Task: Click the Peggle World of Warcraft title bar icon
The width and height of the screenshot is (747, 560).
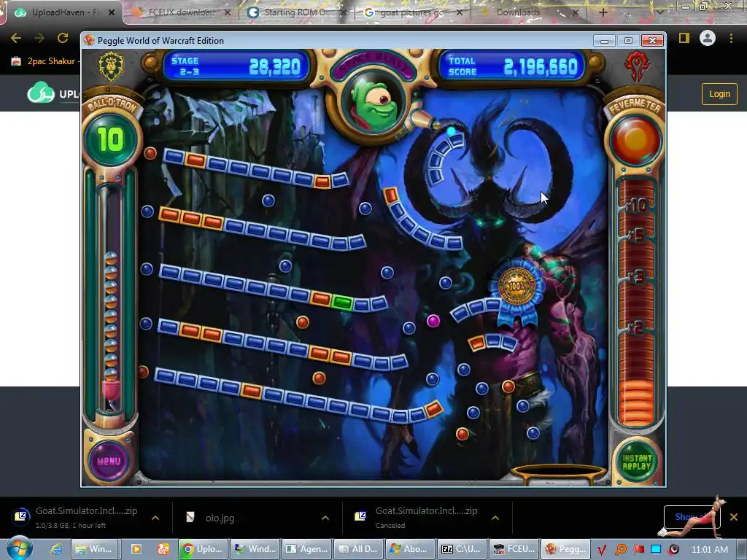Action: [x=89, y=41]
